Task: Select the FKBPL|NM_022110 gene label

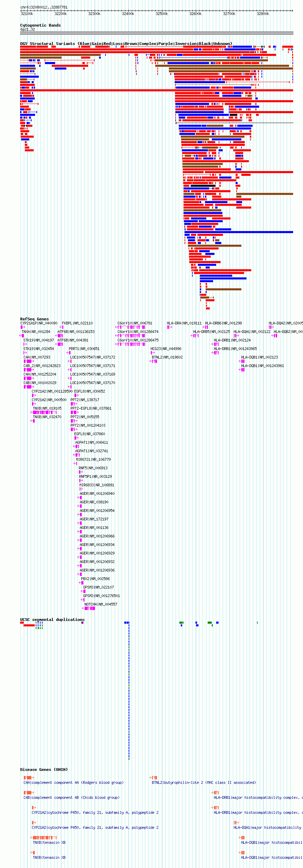Action: 77,323
